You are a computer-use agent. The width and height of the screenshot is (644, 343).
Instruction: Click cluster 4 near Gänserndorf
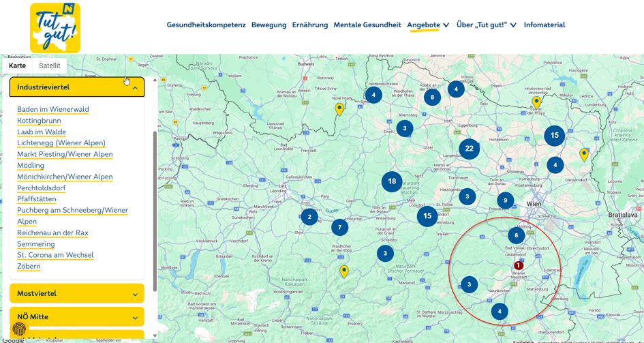(555, 165)
